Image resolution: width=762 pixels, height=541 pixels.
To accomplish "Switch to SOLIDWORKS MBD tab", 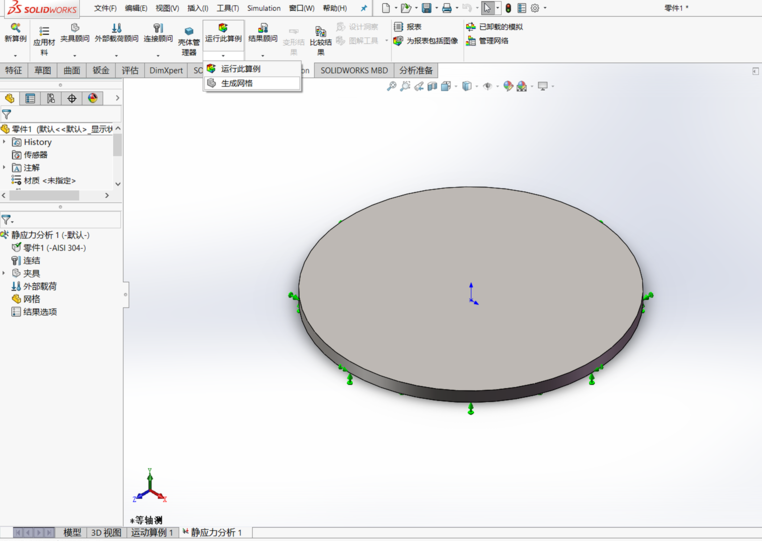I will click(x=354, y=70).
